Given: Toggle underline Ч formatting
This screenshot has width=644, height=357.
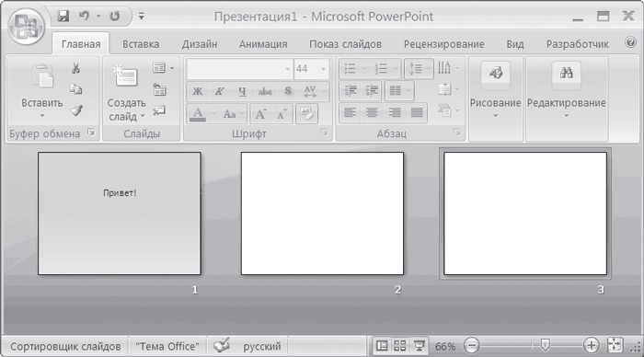Looking at the screenshot, I should [242, 91].
